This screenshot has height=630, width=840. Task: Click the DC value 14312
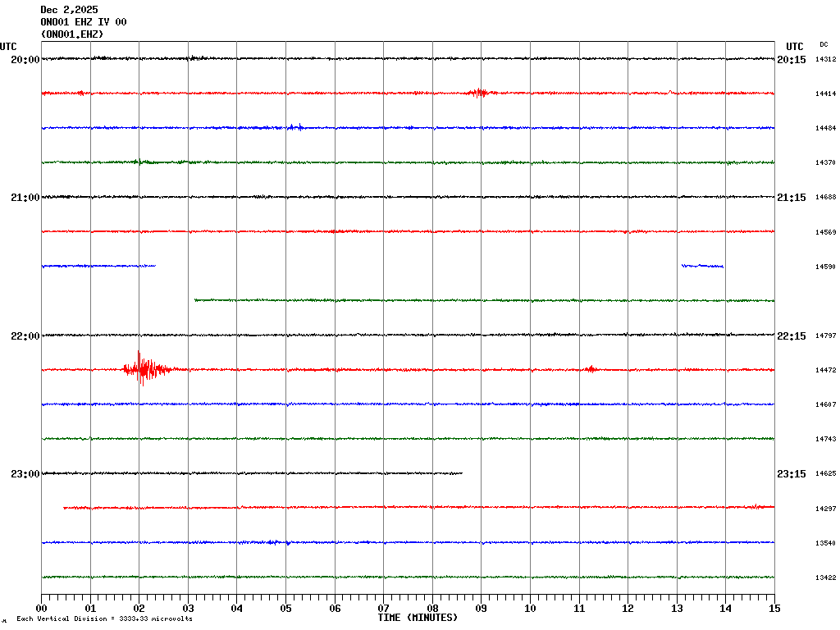point(825,60)
